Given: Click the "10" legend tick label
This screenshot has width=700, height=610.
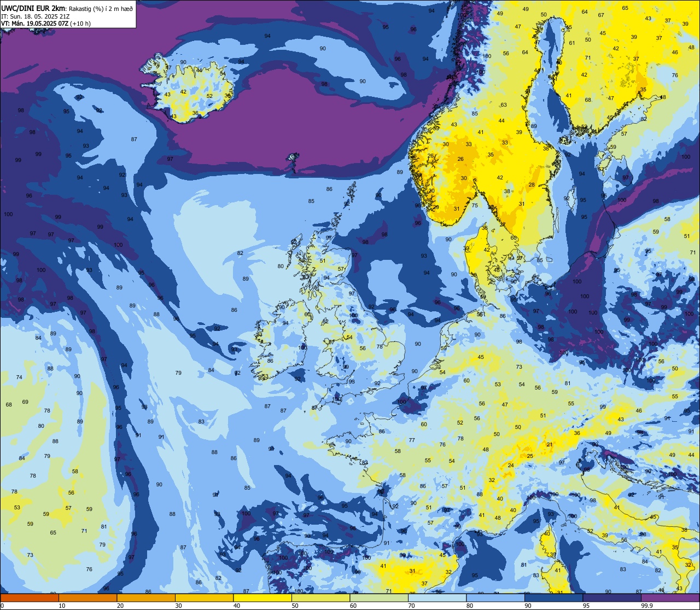Looking at the screenshot, I should tap(62, 606).
